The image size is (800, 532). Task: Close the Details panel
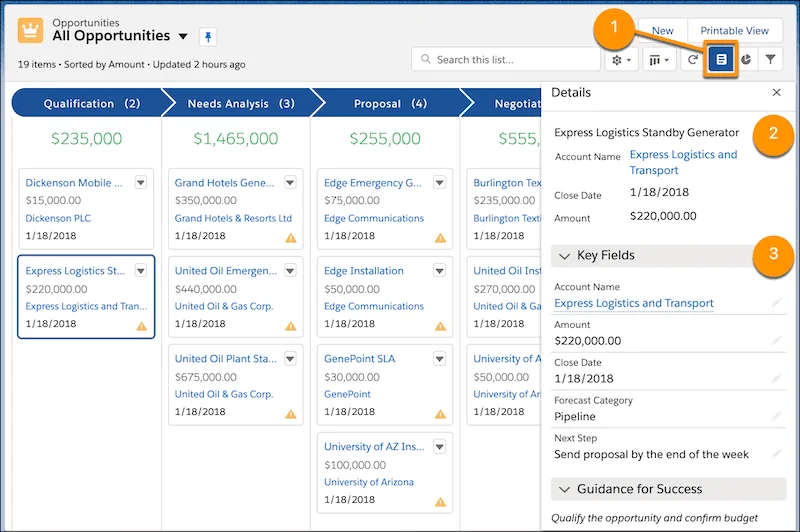point(777,92)
